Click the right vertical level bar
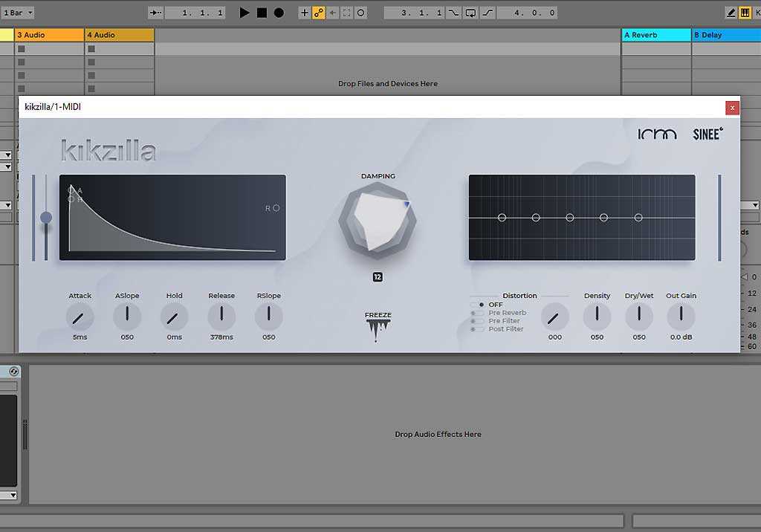 719,218
